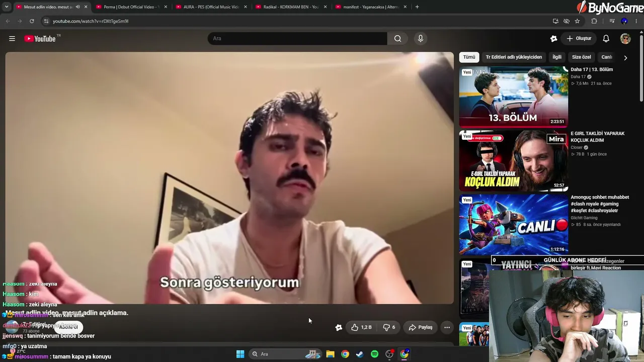The image size is (644, 362).
Task: Open the 13. BÖLÜM video thumbnail
Action: point(514,97)
